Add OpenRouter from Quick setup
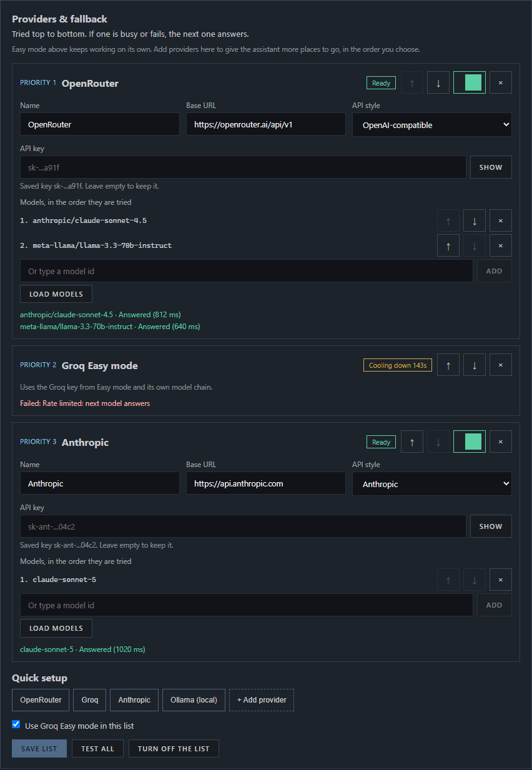This screenshot has width=532, height=770. pyautogui.click(x=41, y=700)
